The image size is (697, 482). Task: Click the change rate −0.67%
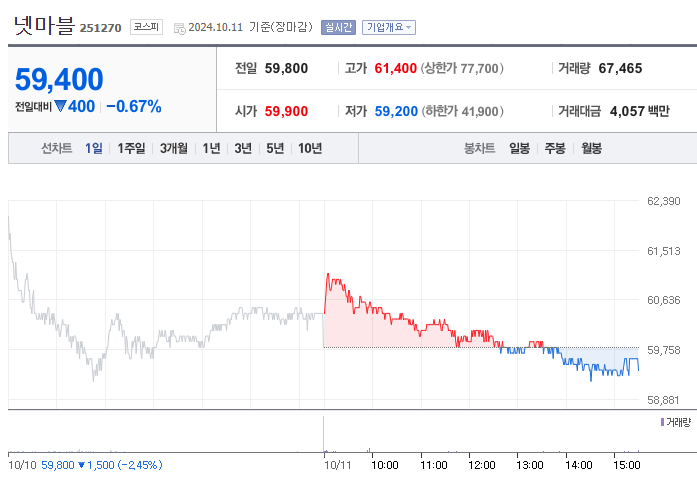click(134, 106)
